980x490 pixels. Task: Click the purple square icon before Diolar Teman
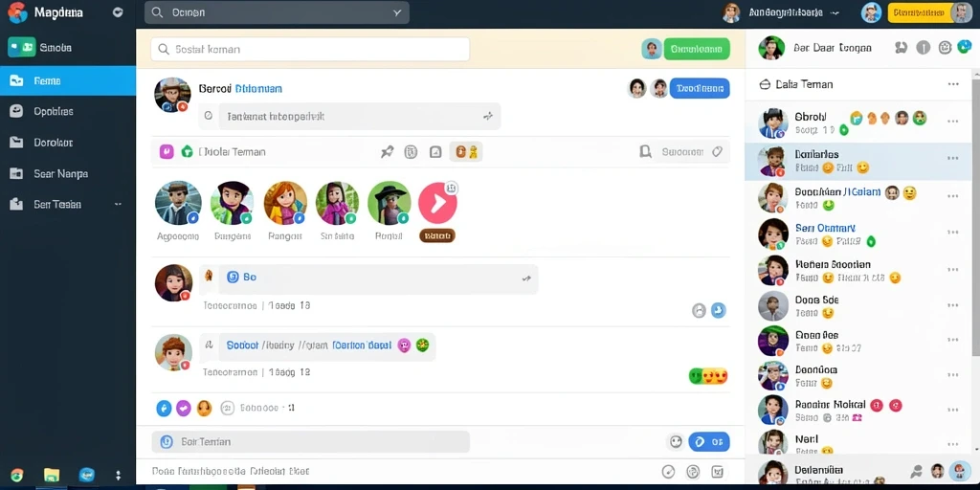pyautogui.click(x=167, y=151)
